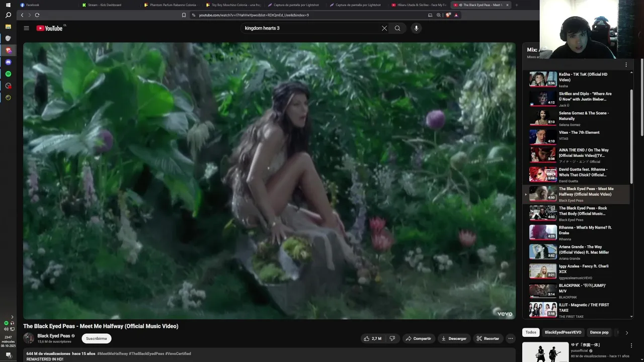Screen dimensions: 644x362
Task: Play Iggy Azalea - Fancy ft. Charli XCX
Action: (576, 271)
